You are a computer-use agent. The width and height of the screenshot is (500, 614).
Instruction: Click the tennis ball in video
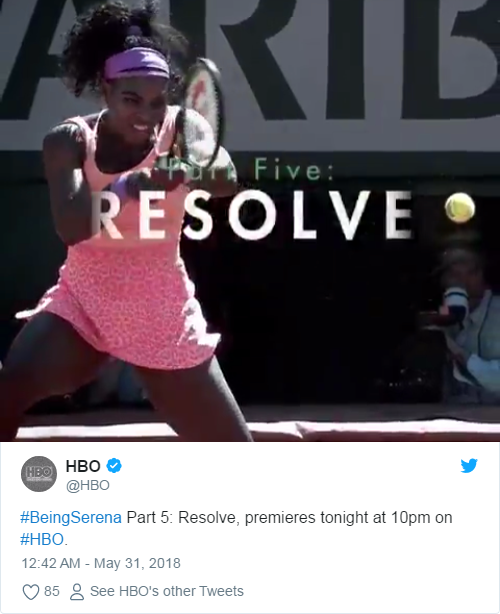460,208
